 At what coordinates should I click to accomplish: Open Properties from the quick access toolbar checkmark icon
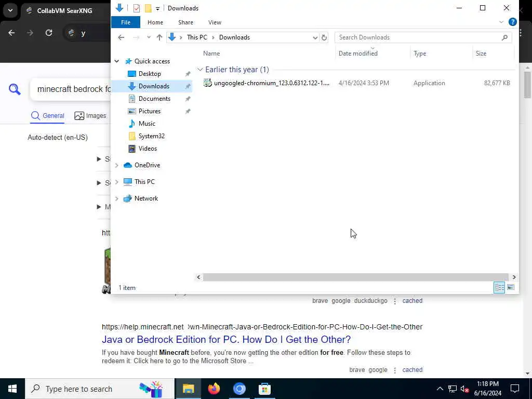[x=137, y=8]
